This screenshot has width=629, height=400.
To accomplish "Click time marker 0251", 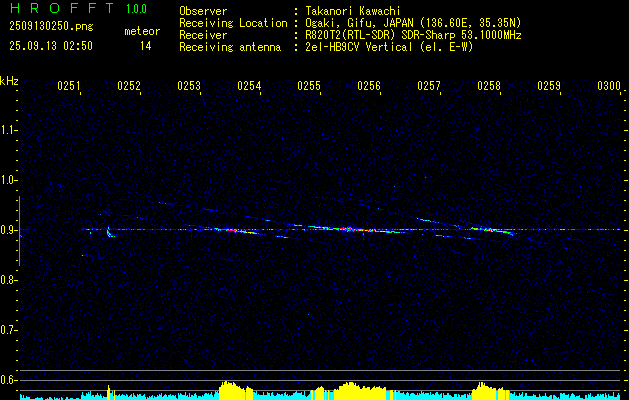I will 69,86.
